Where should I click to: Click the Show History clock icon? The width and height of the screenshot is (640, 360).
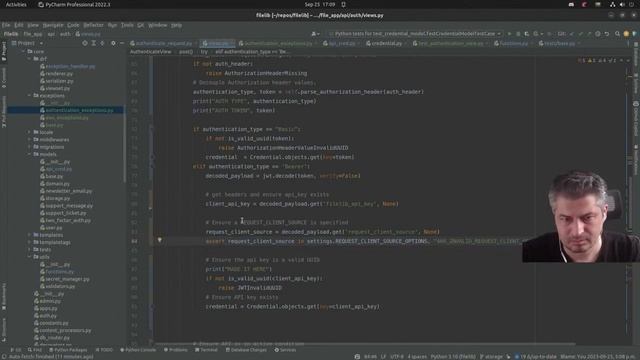point(598,34)
